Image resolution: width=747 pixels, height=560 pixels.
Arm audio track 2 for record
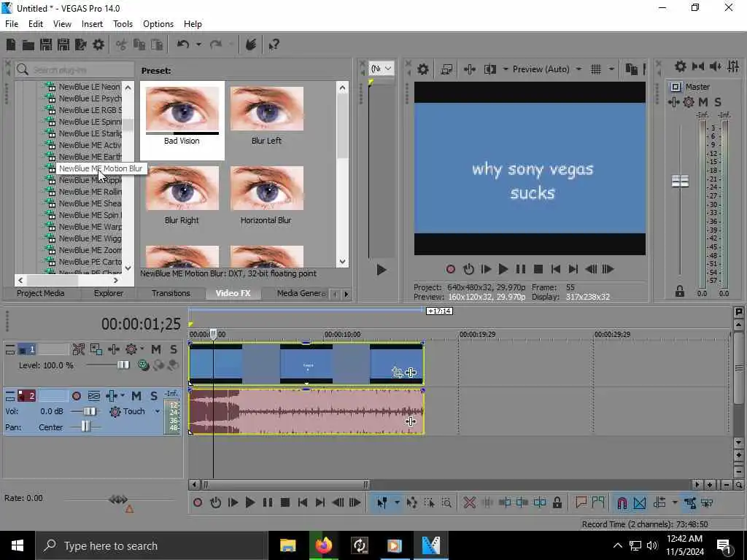point(76,396)
